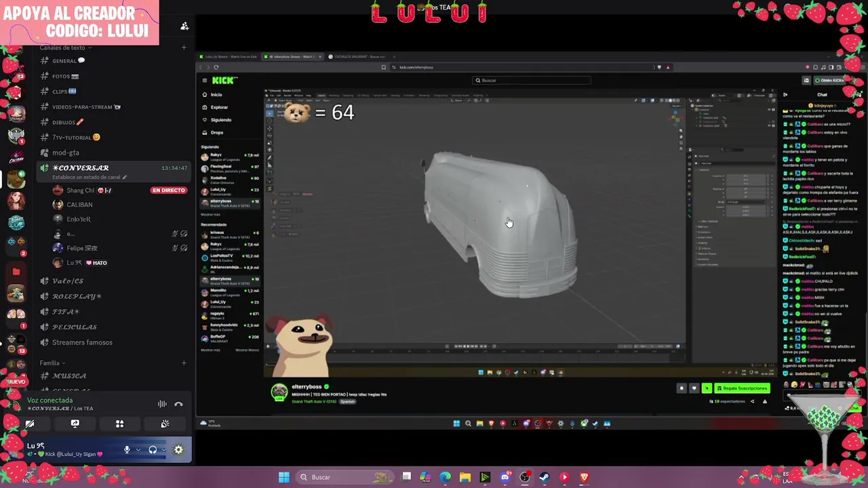Screen dimensions: 868x488
Task: Share your screen in Discord
Action: click(75, 424)
